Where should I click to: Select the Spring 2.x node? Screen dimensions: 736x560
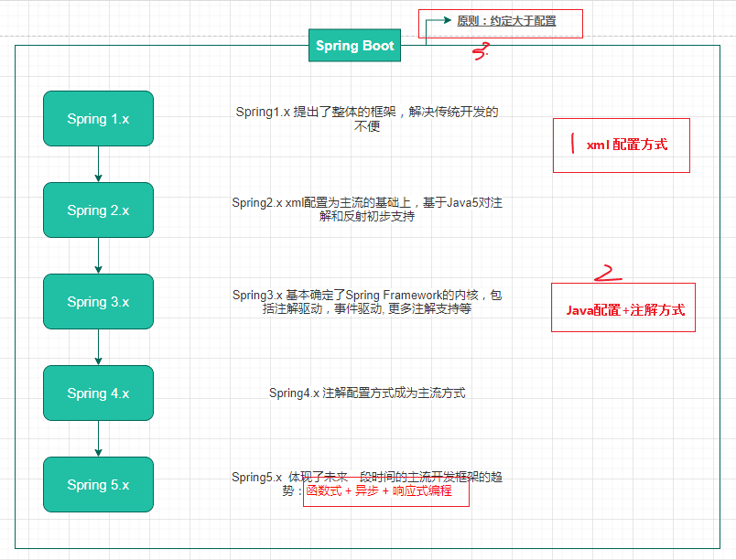click(x=98, y=210)
